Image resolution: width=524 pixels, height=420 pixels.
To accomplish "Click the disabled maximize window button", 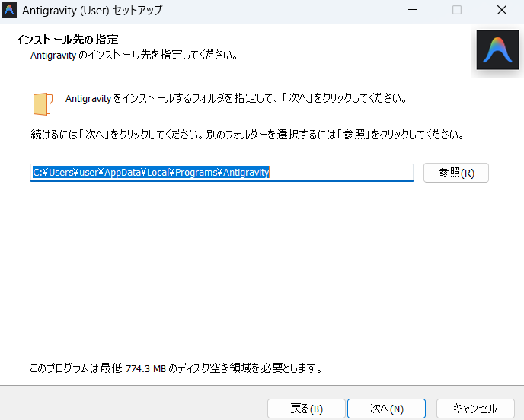I will coord(457,11).
